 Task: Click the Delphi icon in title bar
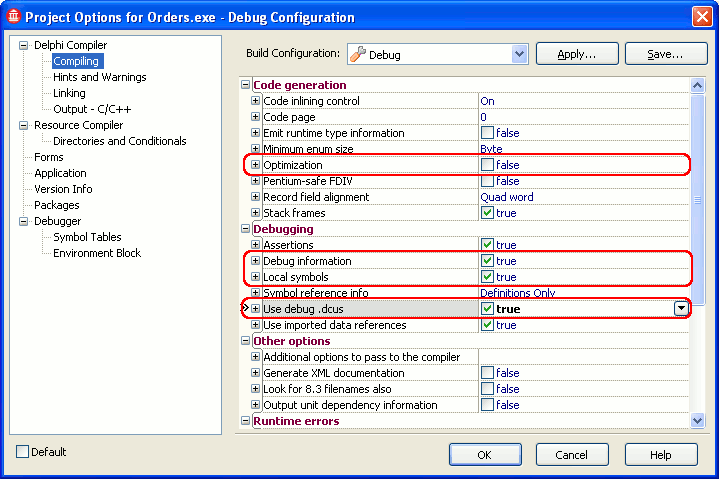click(13, 16)
